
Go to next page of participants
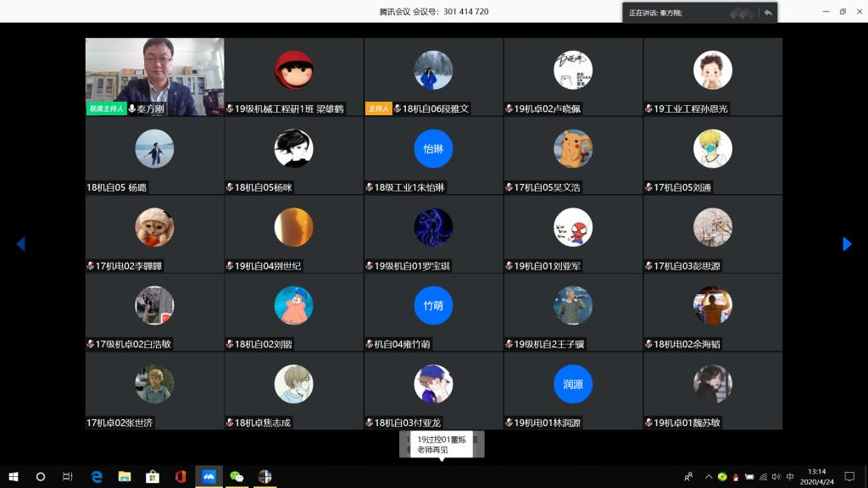point(846,244)
